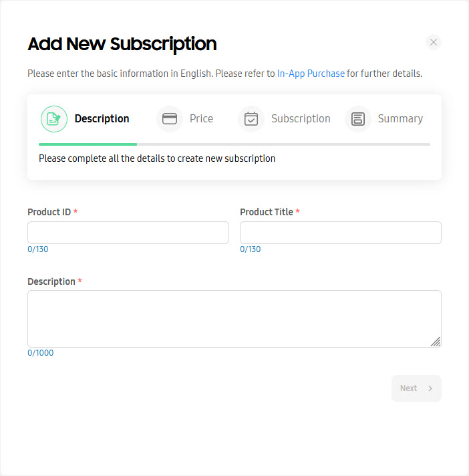Select the Subscription calendar check icon
This screenshot has width=469, height=476.
[251, 119]
